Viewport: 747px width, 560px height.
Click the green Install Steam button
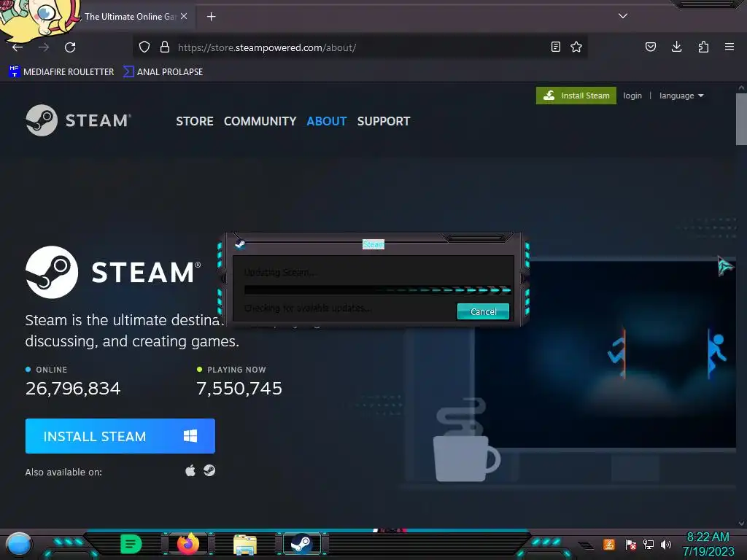(576, 96)
